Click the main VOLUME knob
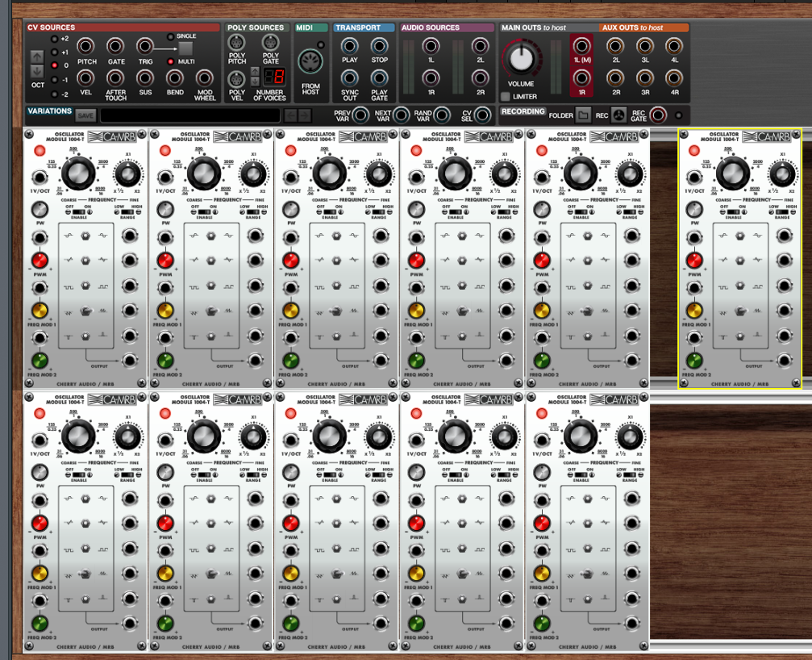This screenshot has height=660, width=812. (522, 58)
